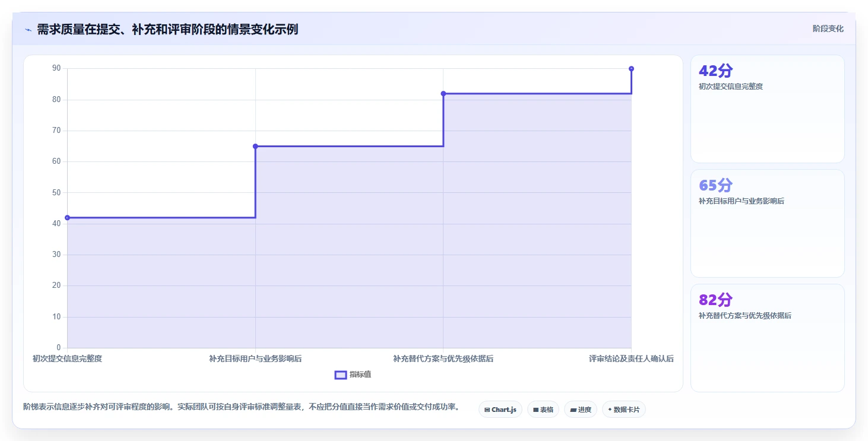
Task: Select the 表格 tag chip
Action: coord(543,410)
